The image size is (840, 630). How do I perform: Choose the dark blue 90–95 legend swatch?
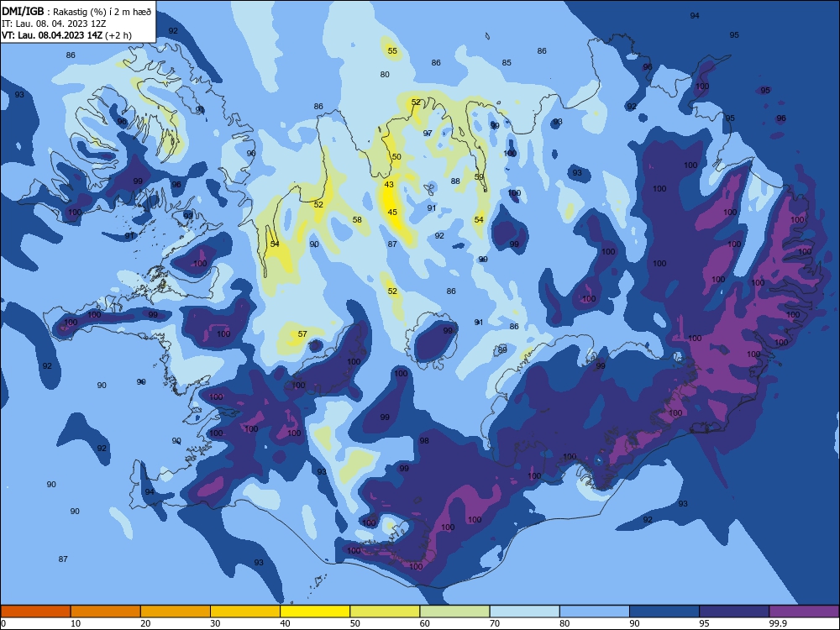click(x=664, y=612)
